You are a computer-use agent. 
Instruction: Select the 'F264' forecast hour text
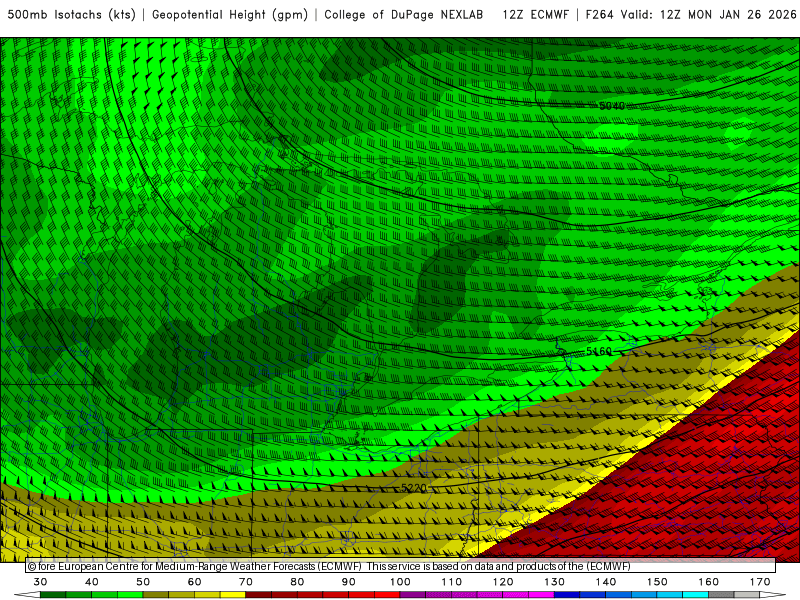pyautogui.click(x=599, y=15)
